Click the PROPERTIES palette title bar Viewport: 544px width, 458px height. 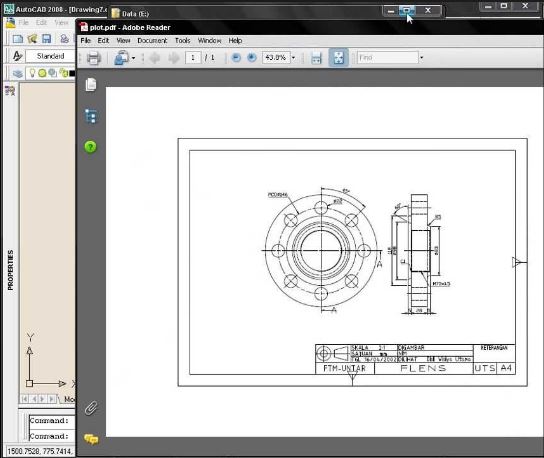pos(10,270)
